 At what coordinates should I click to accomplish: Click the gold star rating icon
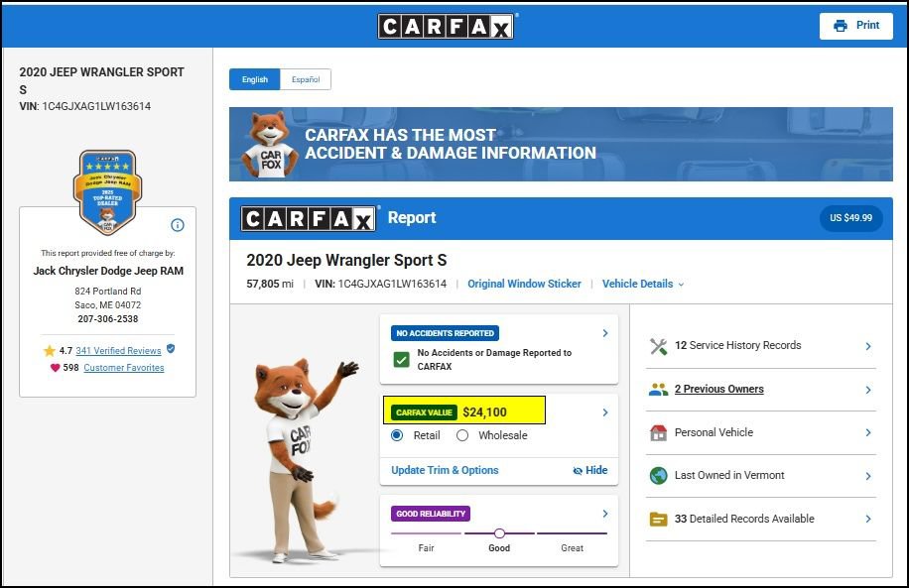click(x=50, y=350)
